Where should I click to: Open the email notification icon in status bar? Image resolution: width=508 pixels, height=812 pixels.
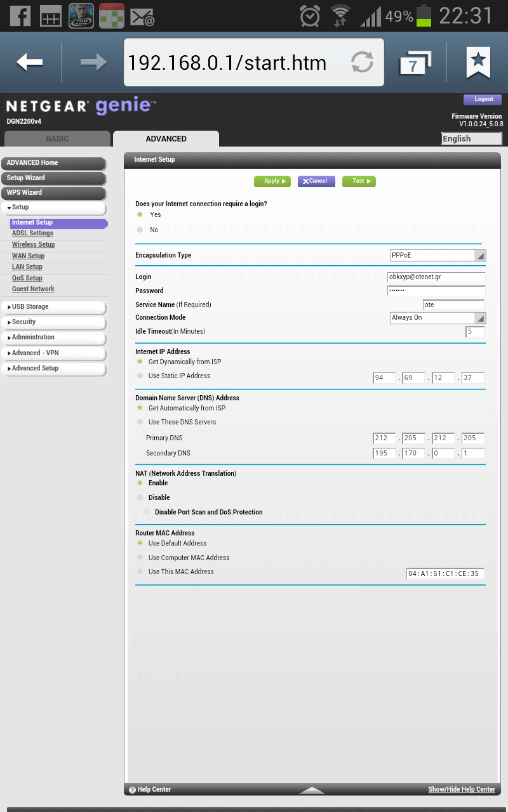(x=142, y=16)
